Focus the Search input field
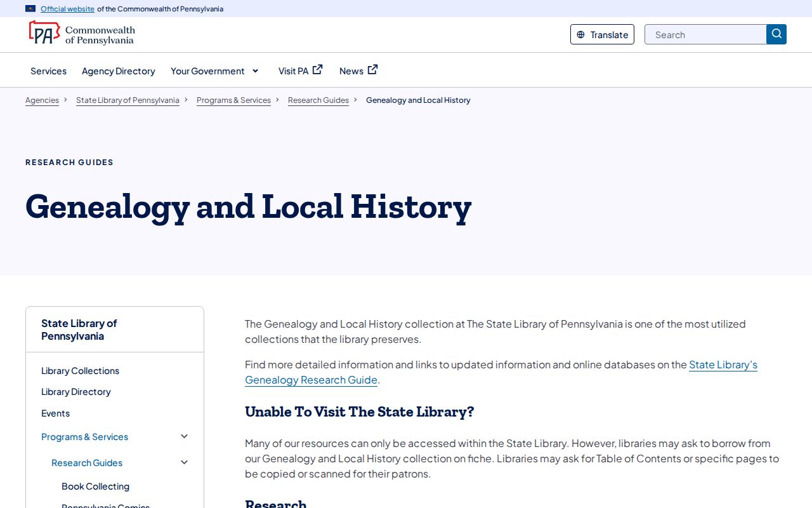This screenshot has height=508, width=812. point(705,34)
